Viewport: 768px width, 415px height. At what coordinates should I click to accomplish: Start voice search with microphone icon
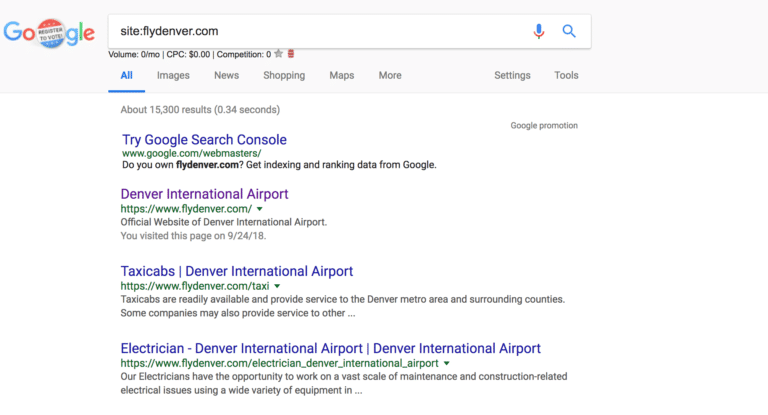pos(539,31)
